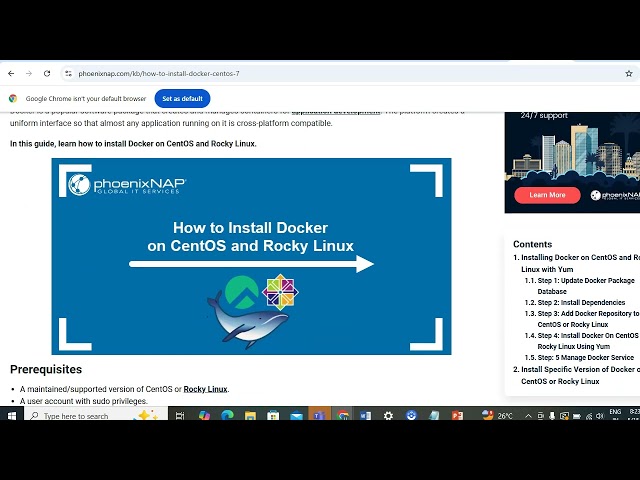Open Microsoft Word from the taskbar
The image size is (640, 480).
coord(365,415)
